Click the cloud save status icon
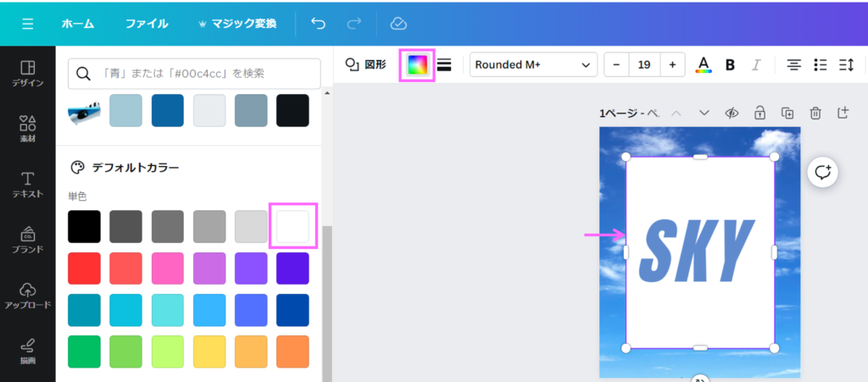 [398, 24]
